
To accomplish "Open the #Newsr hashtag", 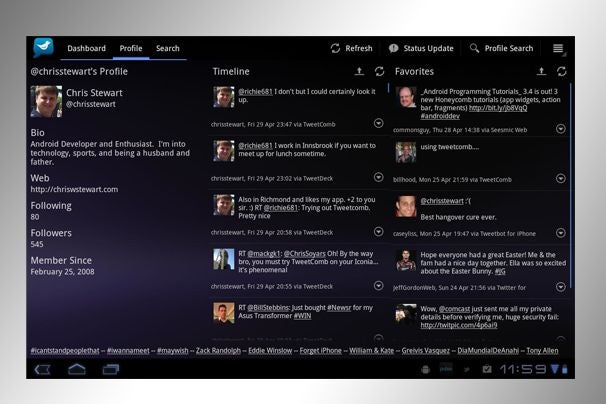I will click(339, 308).
